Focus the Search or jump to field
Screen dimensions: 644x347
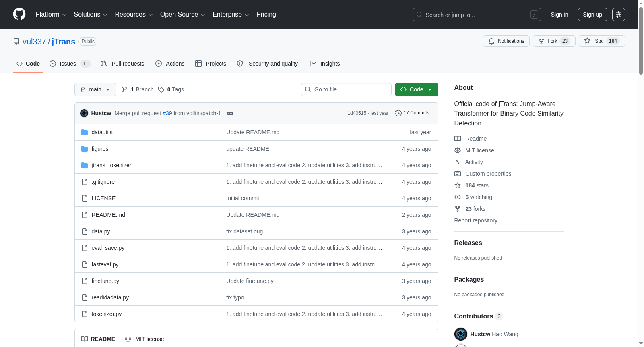[477, 15]
